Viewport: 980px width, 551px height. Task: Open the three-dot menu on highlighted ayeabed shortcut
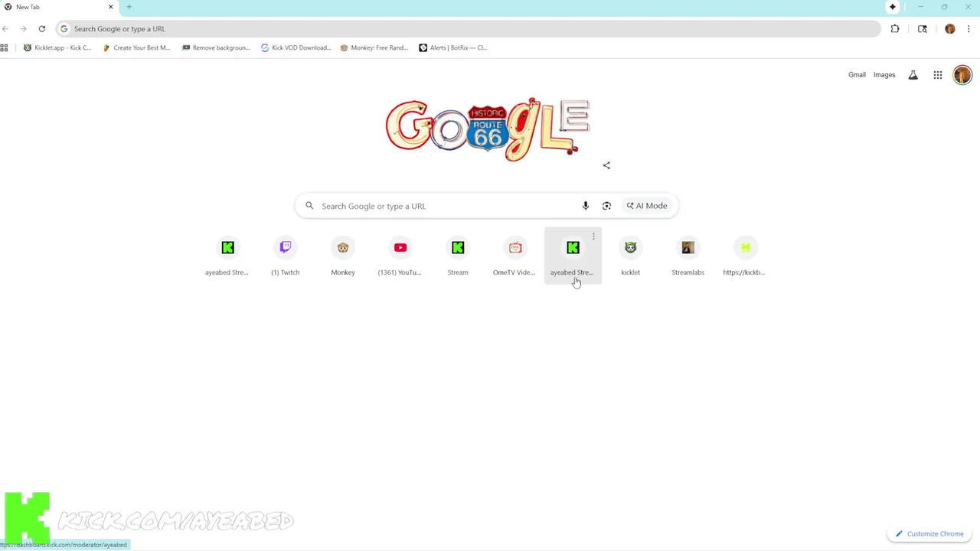tap(593, 236)
